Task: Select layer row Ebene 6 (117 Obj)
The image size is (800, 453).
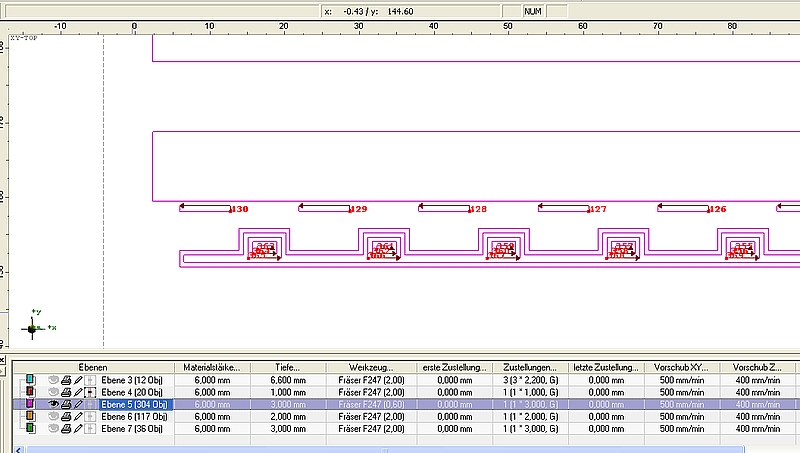Action: tap(134, 416)
